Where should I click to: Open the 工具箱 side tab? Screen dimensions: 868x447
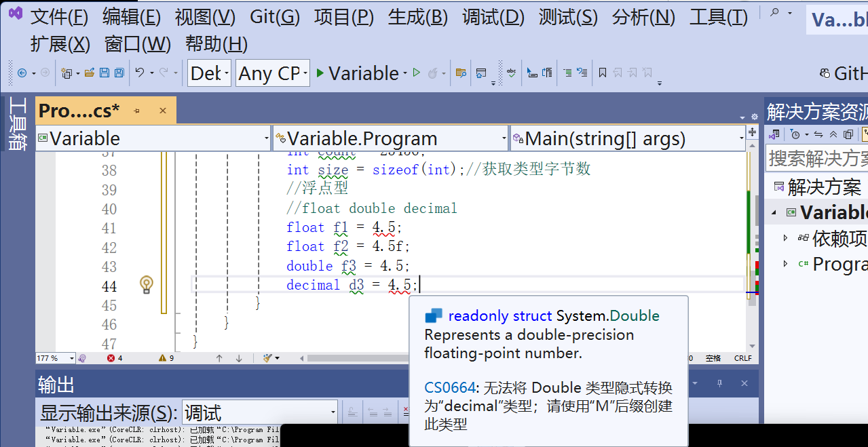point(16,123)
